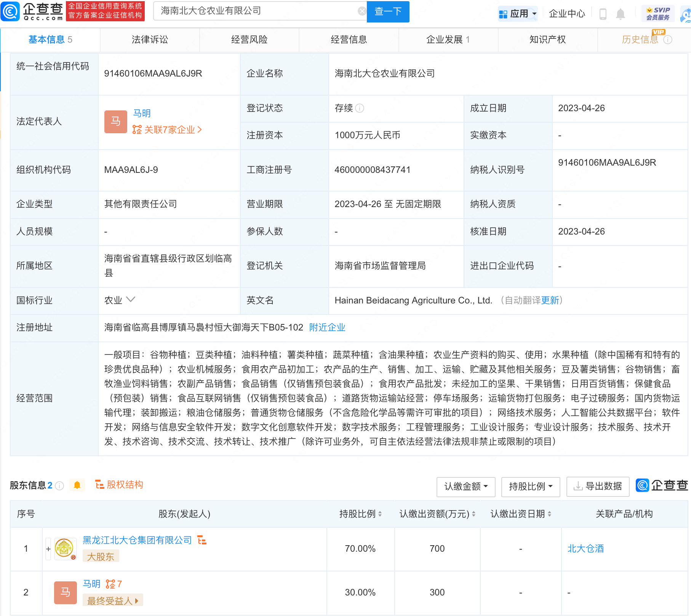Click 其他有限责任公司 company type value
This screenshot has height=616, width=691.
(x=141, y=204)
